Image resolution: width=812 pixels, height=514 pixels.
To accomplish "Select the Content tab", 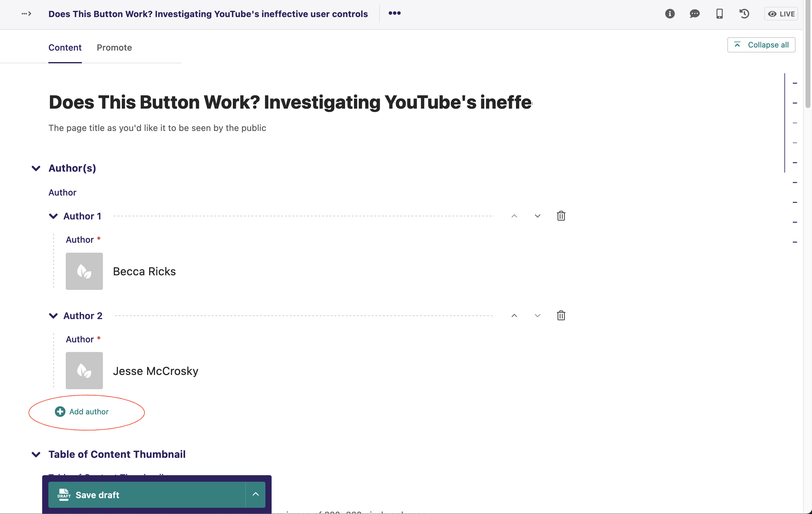I will 64,47.
